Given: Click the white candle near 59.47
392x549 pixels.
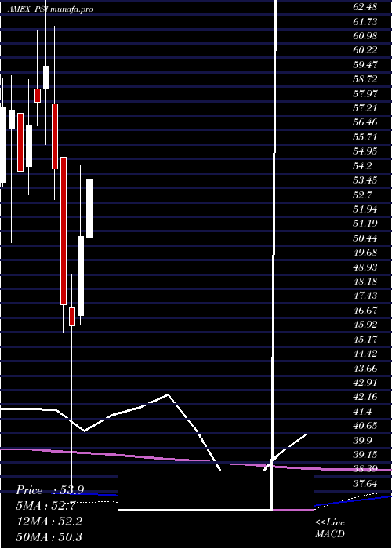Looking at the screenshot, I should point(46,77).
